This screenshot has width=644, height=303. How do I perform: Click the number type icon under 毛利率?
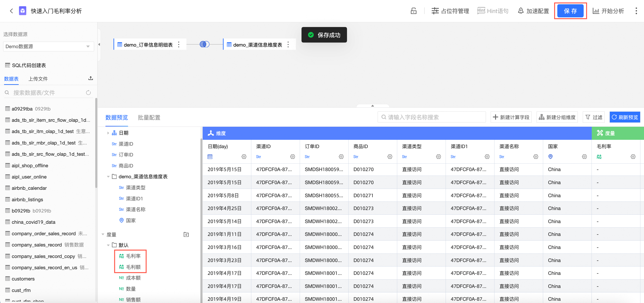(599, 157)
